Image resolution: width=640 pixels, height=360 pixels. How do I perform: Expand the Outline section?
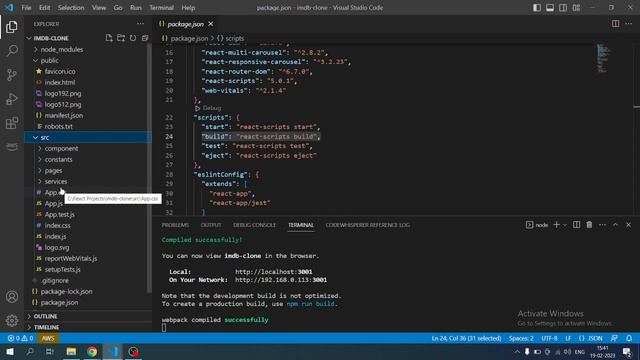(45, 316)
